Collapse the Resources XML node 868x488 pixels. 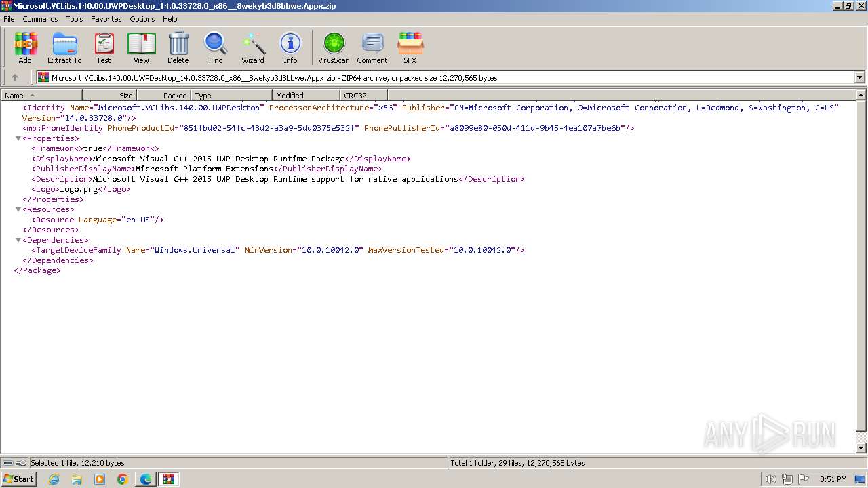pos(18,209)
